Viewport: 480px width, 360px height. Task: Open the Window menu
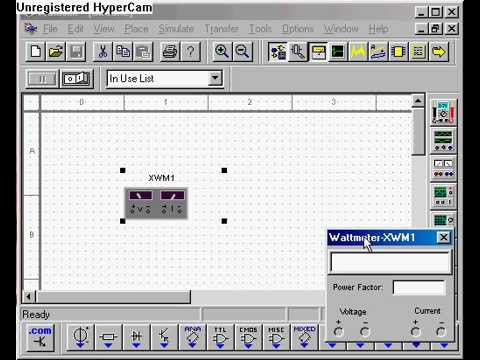(x=341, y=29)
